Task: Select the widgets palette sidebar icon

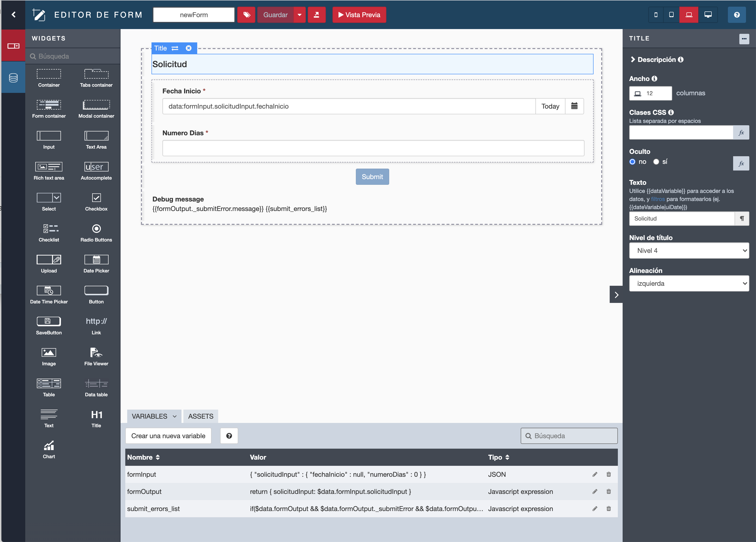Action: click(x=13, y=46)
